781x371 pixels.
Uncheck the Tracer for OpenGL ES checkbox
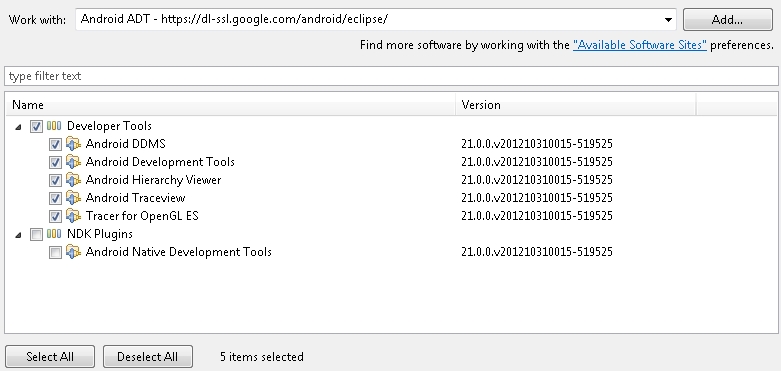[55, 216]
